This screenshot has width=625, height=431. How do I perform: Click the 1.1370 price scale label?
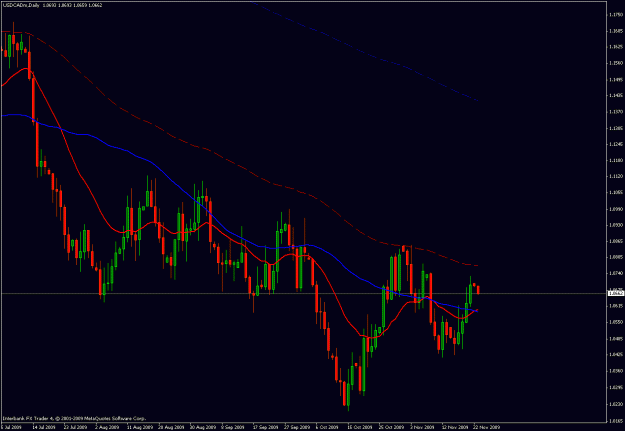(x=616, y=112)
